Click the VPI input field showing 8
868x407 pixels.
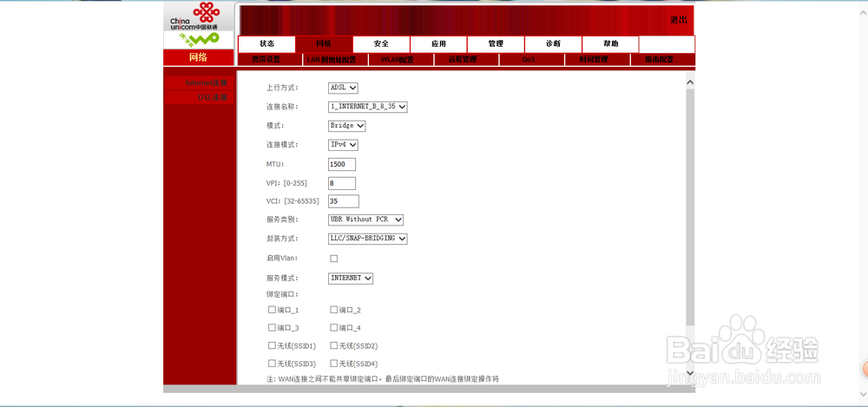[341, 183]
